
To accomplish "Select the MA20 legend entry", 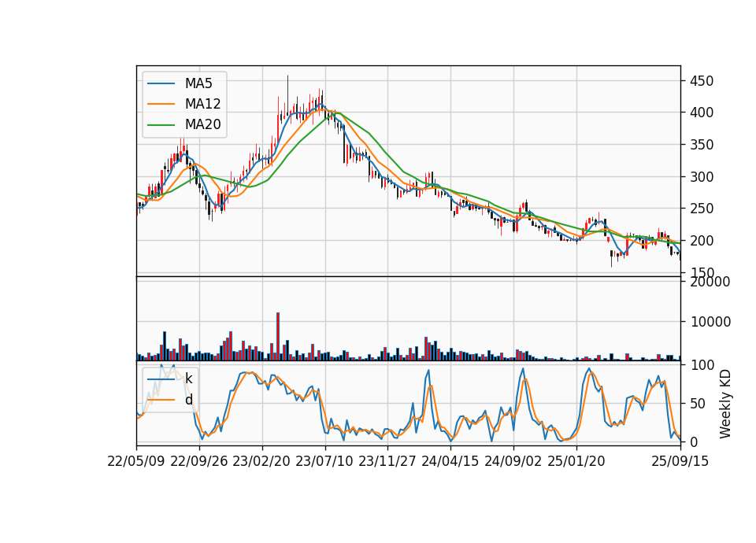I will click(x=184, y=124).
